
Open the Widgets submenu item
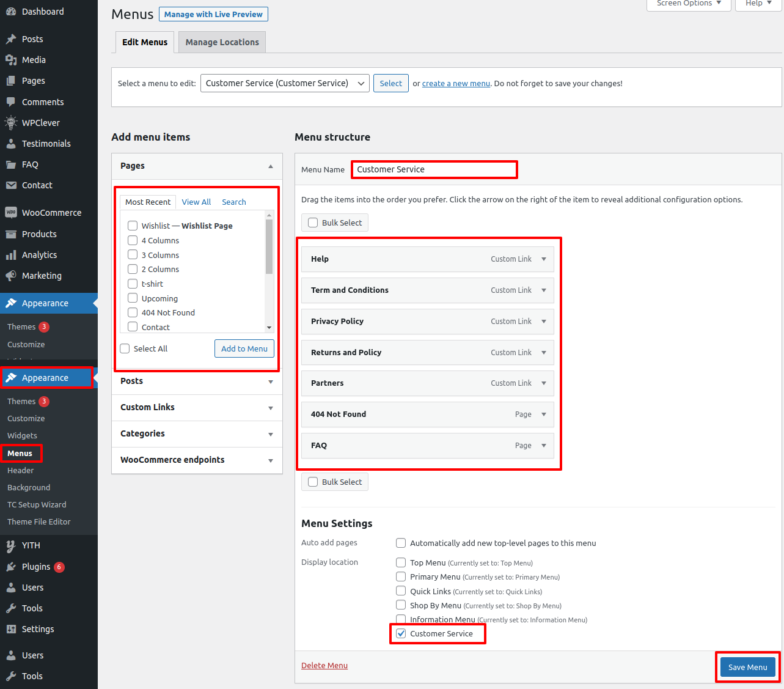(22, 435)
